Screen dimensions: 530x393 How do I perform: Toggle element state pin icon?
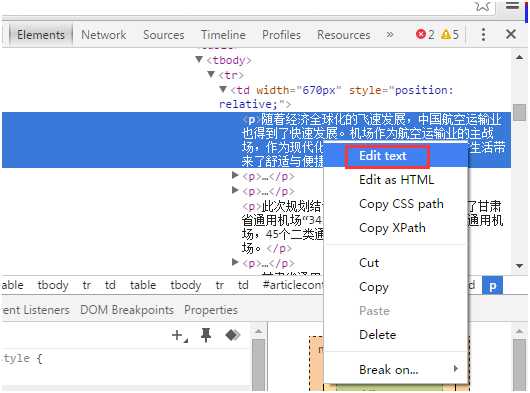(206, 335)
